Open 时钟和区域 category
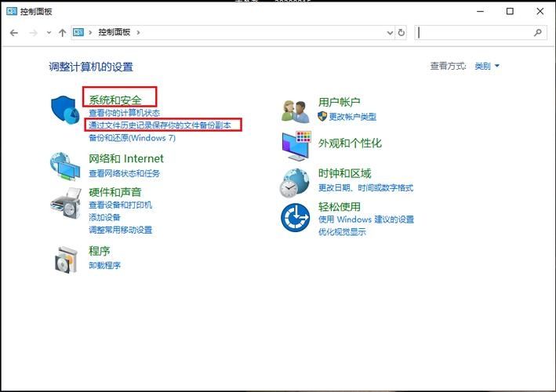 tap(345, 173)
